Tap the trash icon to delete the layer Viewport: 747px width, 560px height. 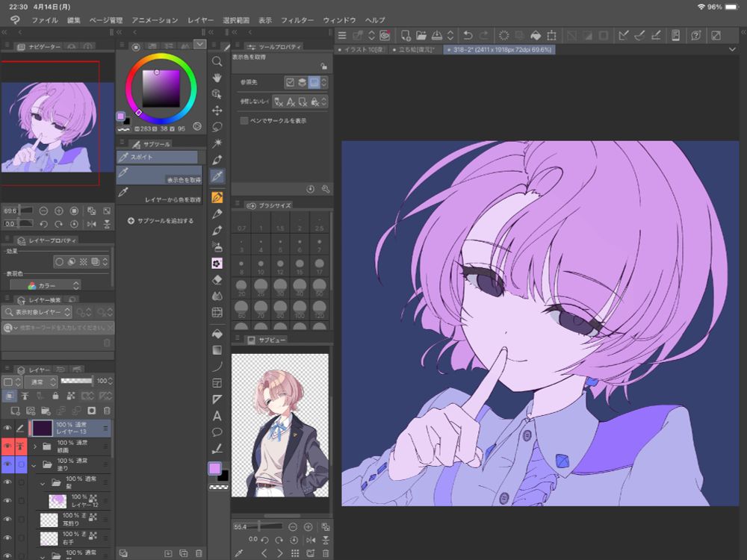108,411
